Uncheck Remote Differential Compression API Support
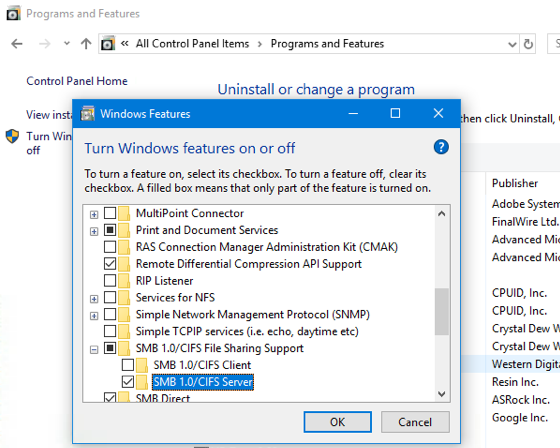Viewport: 560px width, 448px height. click(x=110, y=264)
